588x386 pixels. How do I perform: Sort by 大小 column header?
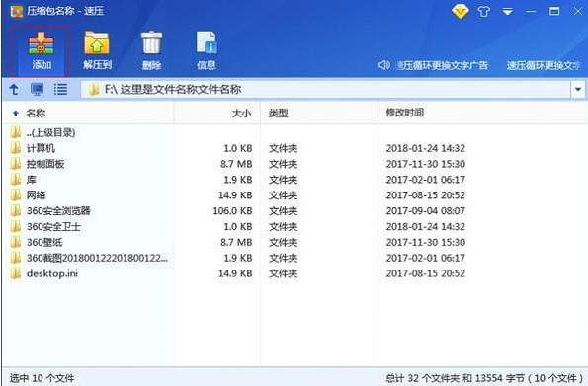241,113
